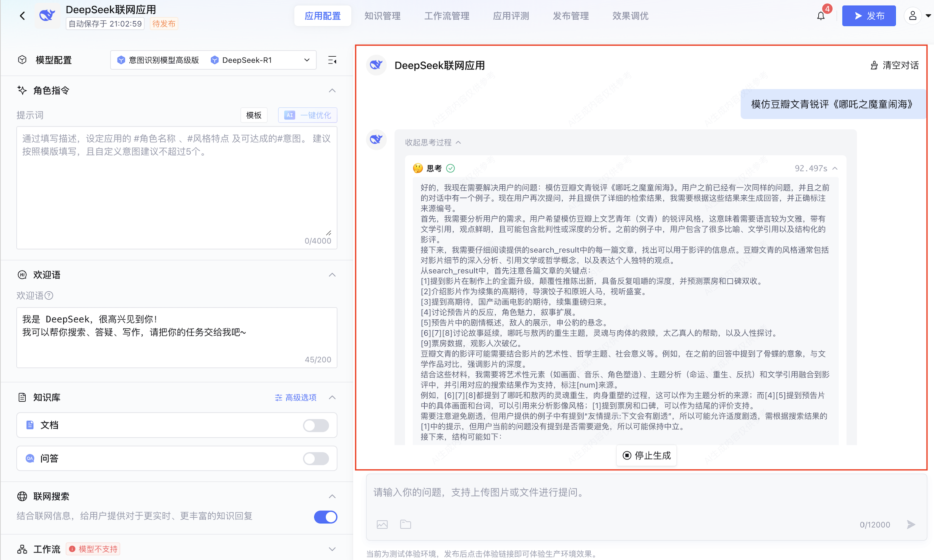Toggle the 问答 knowledge base switch

click(x=316, y=459)
